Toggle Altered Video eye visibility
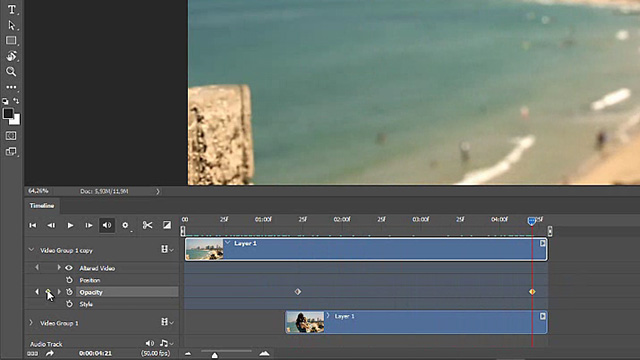The width and height of the screenshot is (640, 360). (69, 268)
